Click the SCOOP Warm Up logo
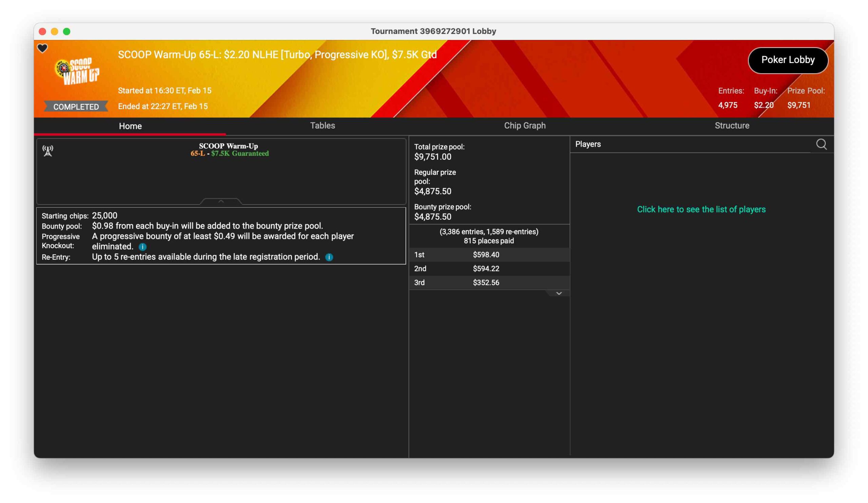868x503 pixels. coord(78,71)
